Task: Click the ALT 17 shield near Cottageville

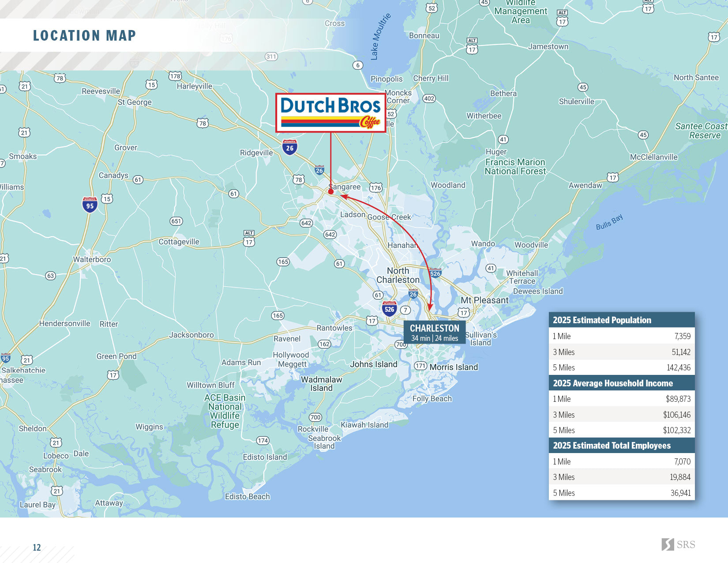Action: (x=249, y=238)
